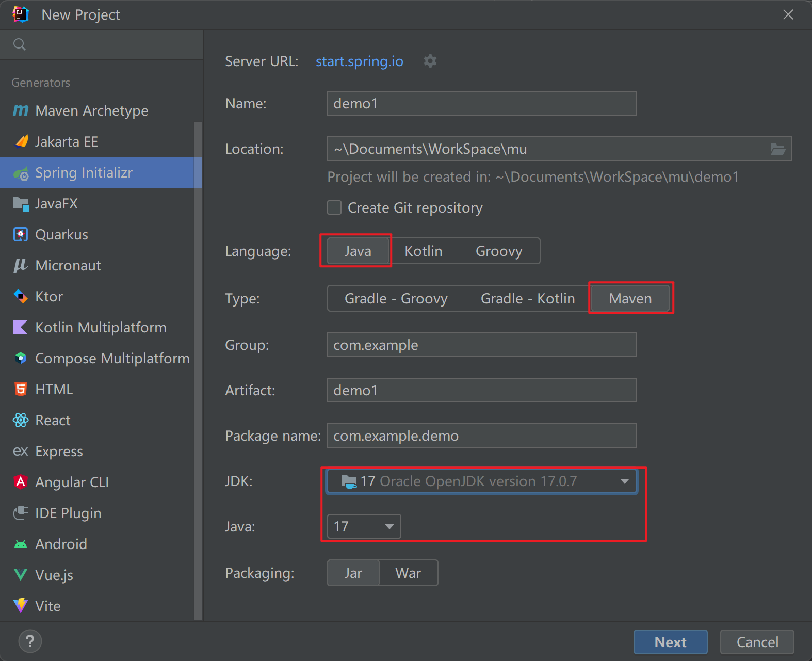Open the start.spring.io link
The height and width of the screenshot is (661, 812).
click(359, 61)
